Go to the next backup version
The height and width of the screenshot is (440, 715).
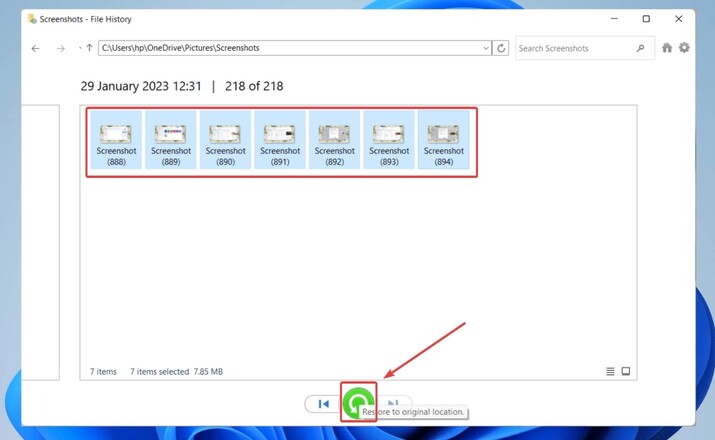coord(394,402)
